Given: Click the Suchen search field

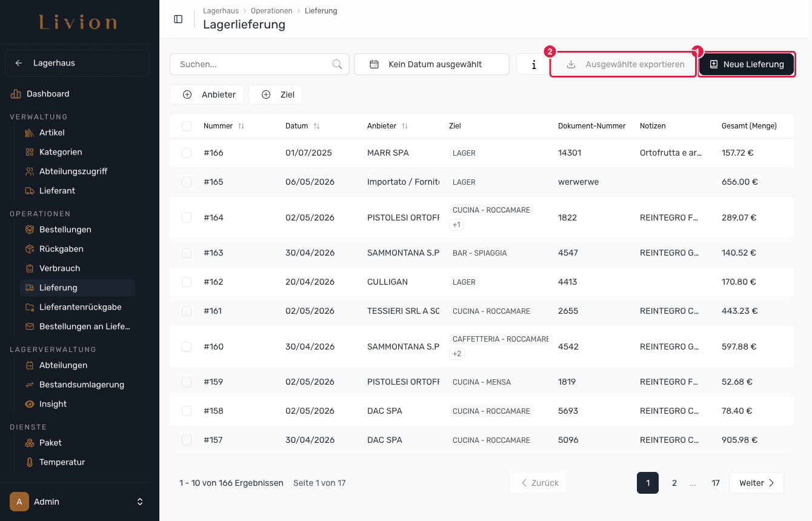Looking at the screenshot, I should click(x=259, y=64).
